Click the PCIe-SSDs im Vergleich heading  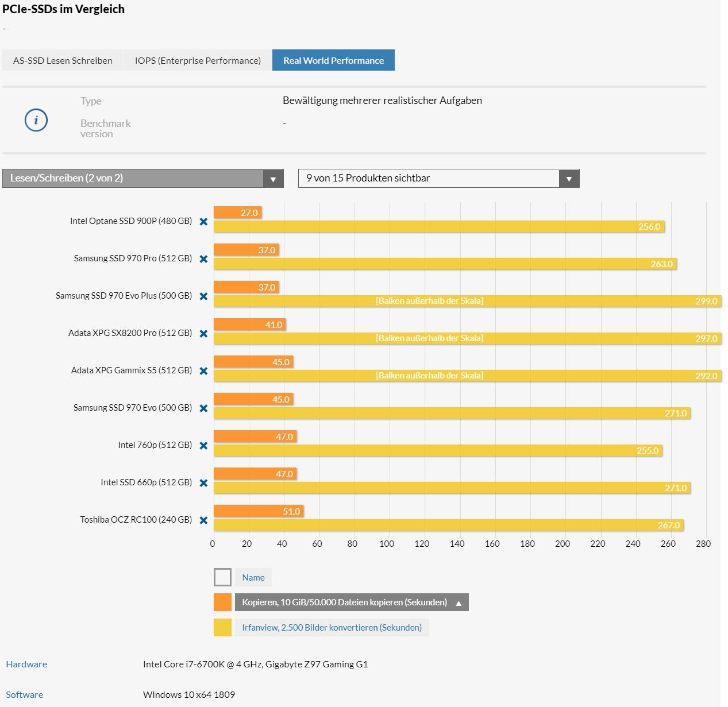pyautogui.click(x=63, y=9)
